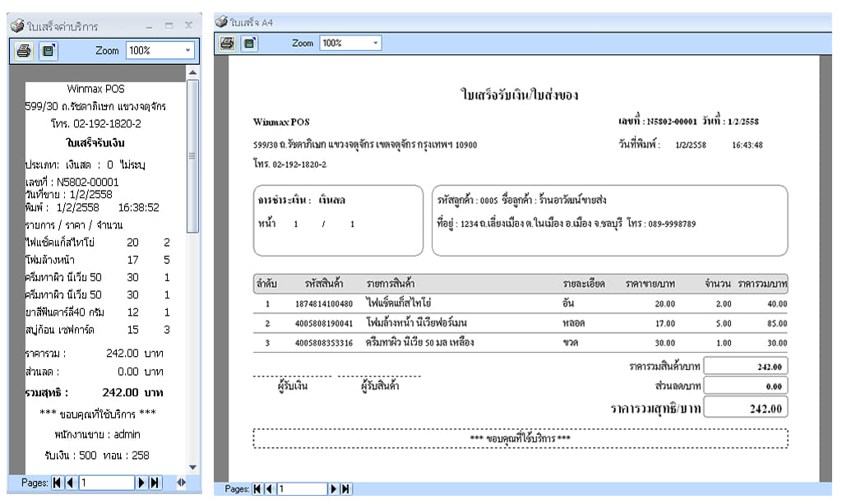Viewport: 842px width, 504px height.
Task: Go to first page in A4 window
Action: (x=257, y=489)
